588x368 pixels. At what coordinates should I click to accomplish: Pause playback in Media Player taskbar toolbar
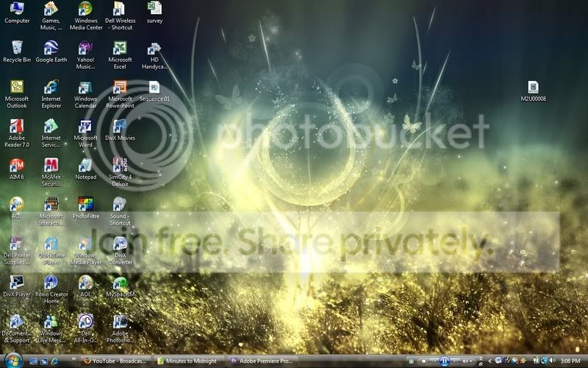tap(444, 361)
